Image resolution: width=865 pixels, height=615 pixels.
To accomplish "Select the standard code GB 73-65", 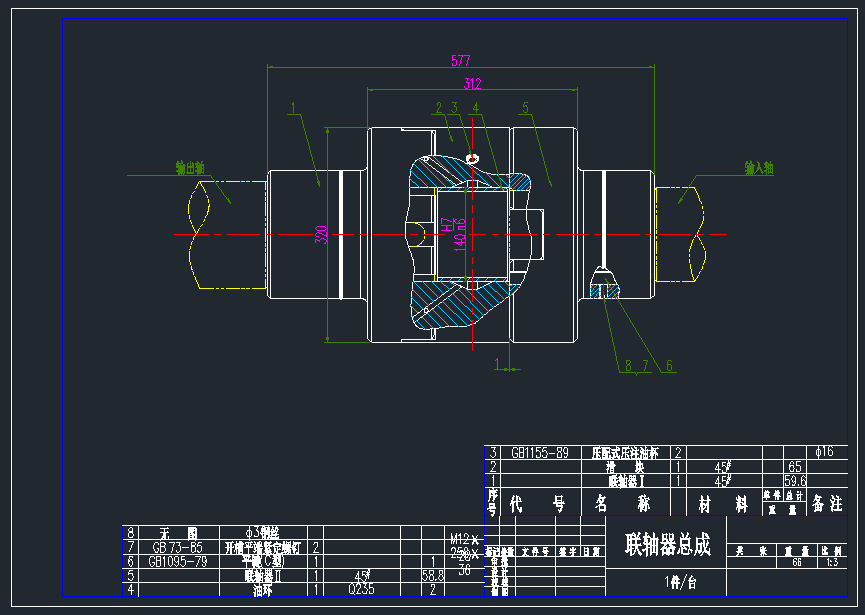I will (x=178, y=547).
